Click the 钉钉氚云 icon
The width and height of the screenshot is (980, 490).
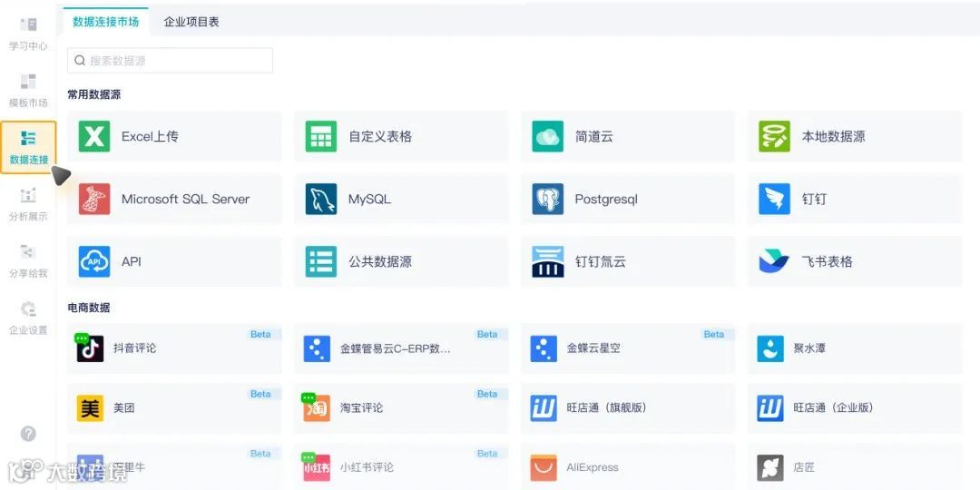[547, 261]
